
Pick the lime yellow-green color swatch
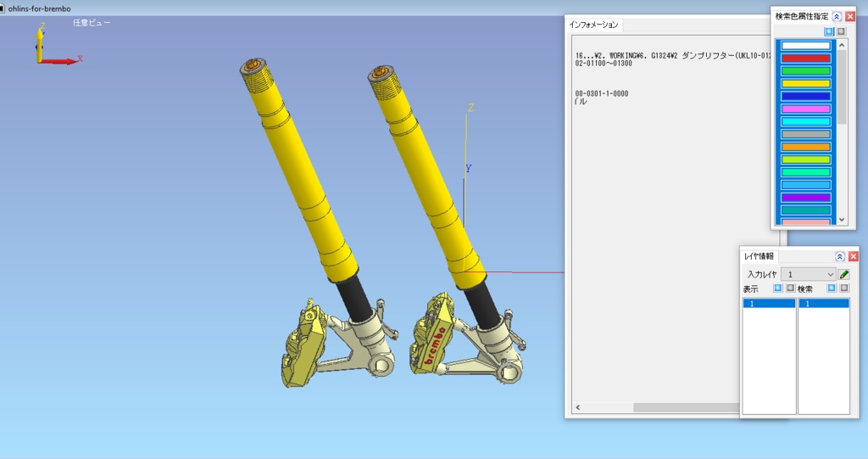806,160
